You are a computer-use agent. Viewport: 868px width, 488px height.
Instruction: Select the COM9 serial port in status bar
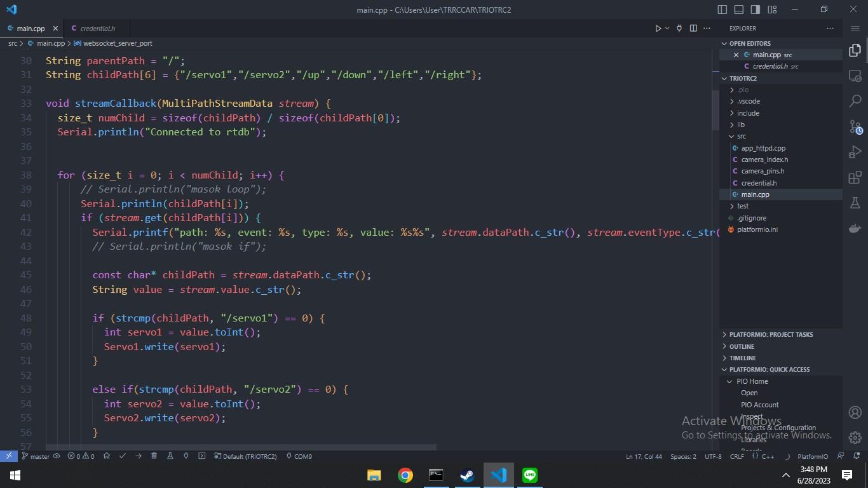pyautogui.click(x=299, y=456)
